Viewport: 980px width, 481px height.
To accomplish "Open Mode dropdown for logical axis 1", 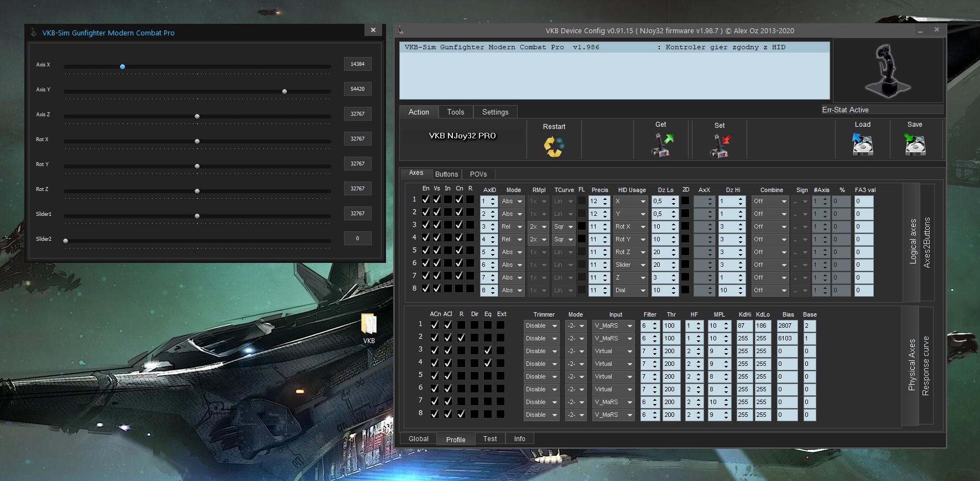I will coord(512,201).
